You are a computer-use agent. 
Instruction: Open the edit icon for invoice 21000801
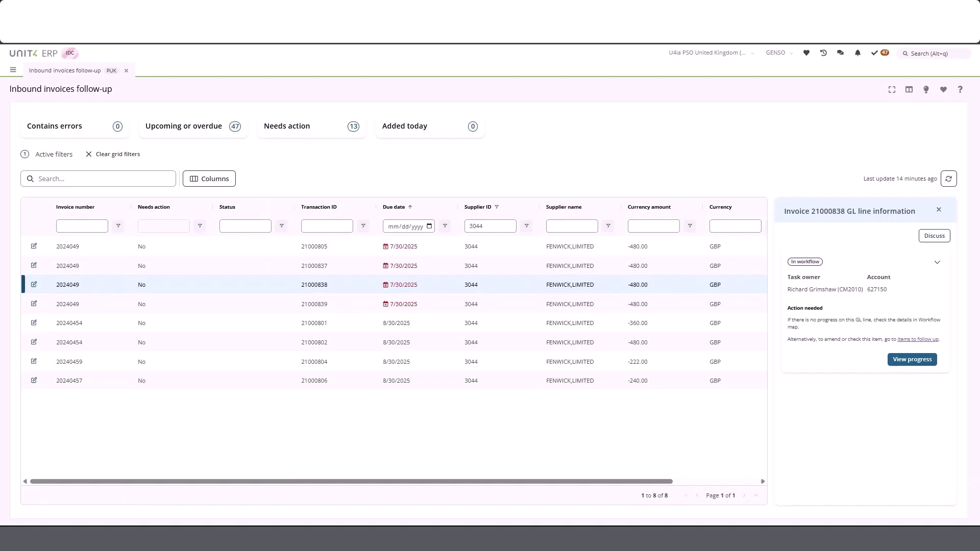(34, 322)
